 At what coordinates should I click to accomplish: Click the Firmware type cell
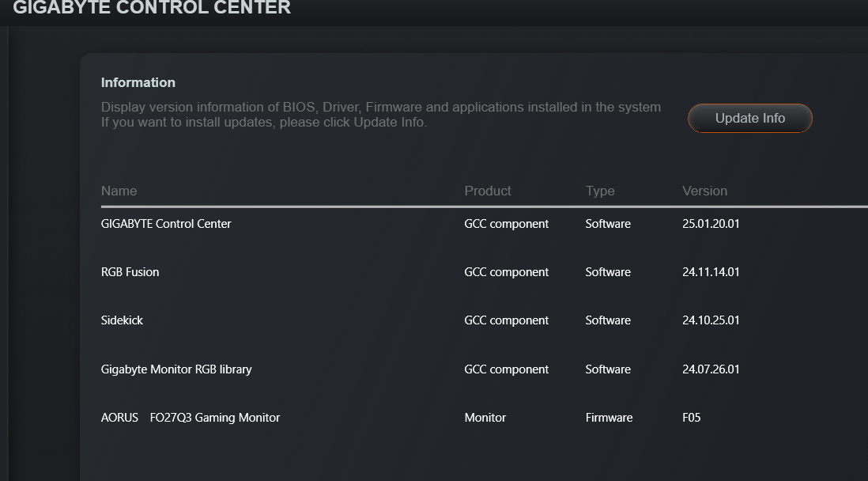click(609, 418)
